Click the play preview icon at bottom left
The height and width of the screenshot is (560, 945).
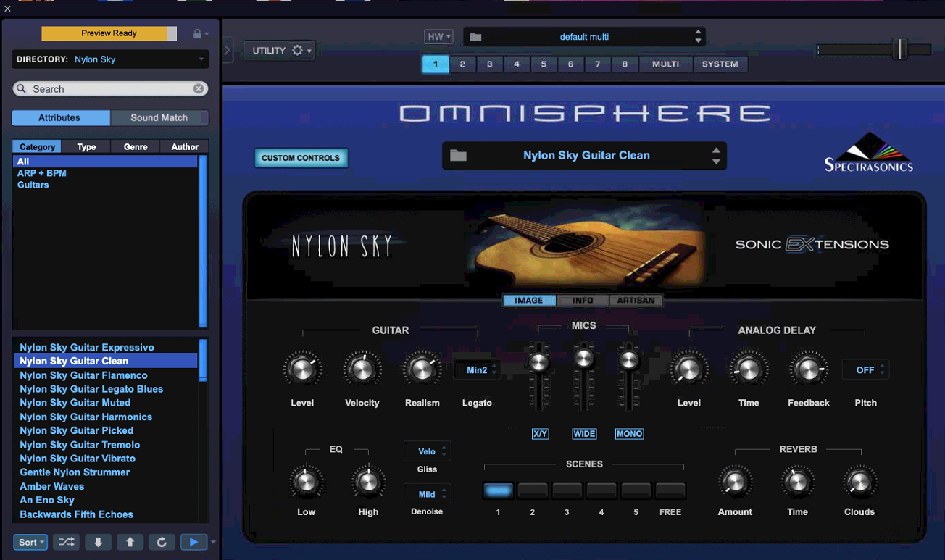point(192,542)
